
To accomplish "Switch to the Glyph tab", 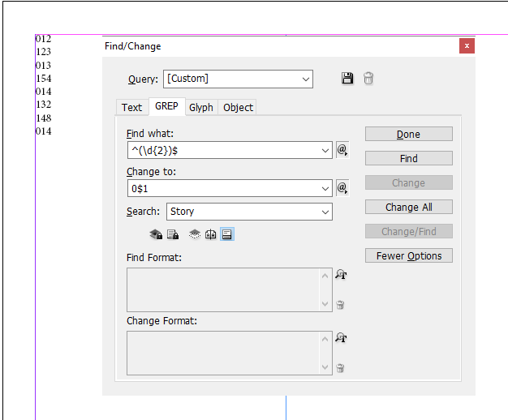I will point(201,107).
